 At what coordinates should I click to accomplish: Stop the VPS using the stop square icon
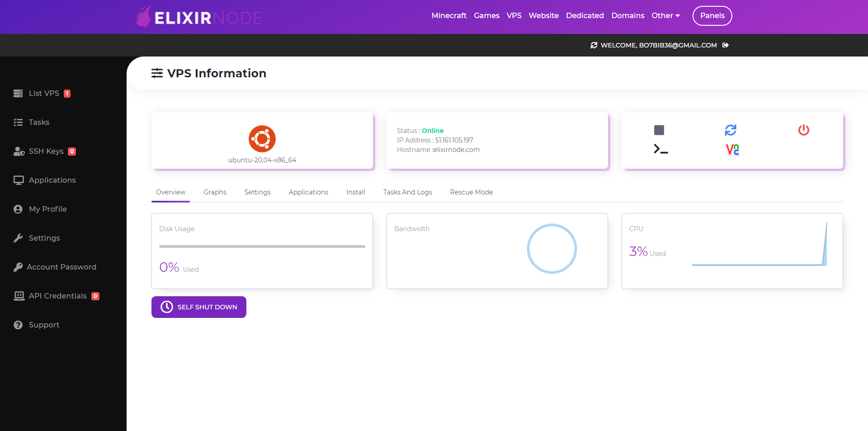(659, 130)
